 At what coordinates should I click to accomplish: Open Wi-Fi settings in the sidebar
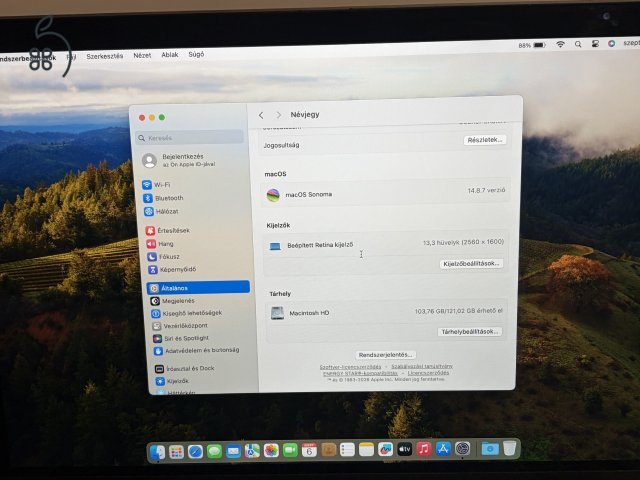pyautogui.click(x=156, y=185)
